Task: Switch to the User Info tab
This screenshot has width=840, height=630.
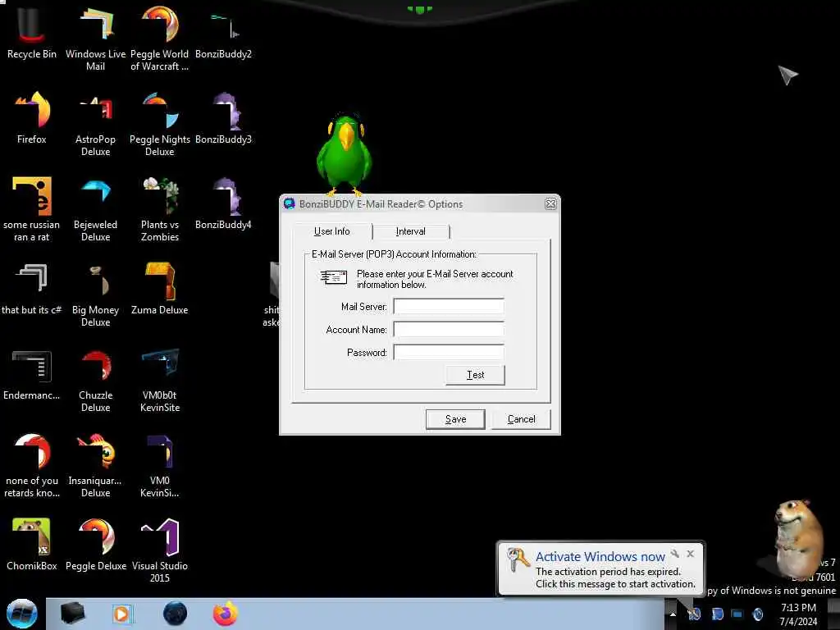Action: pos(332,231)
